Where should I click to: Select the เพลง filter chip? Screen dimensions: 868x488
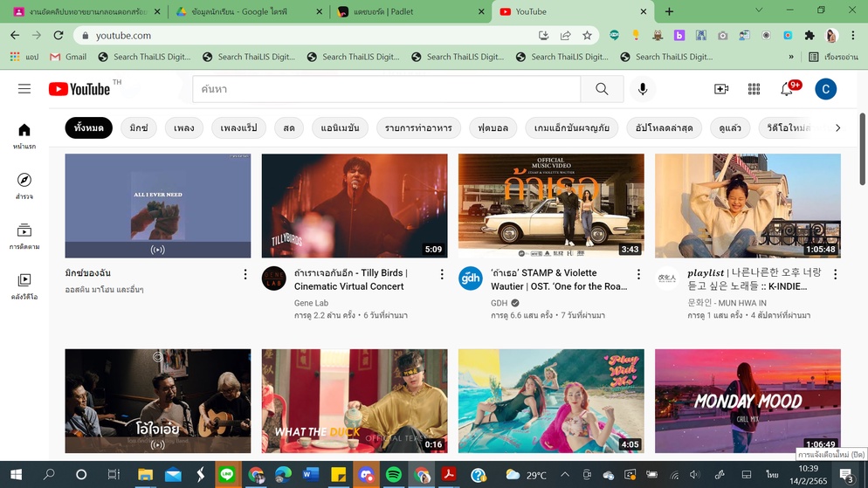[183, 127]
